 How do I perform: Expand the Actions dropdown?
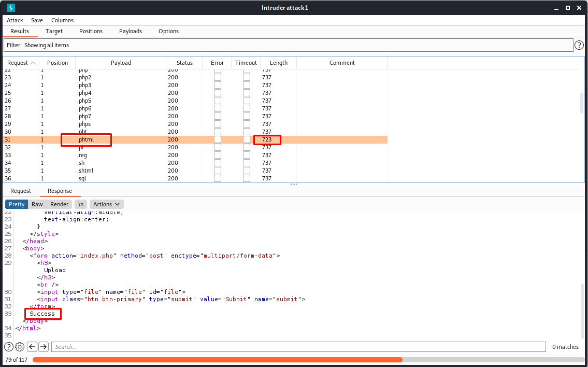pos(107,204)
